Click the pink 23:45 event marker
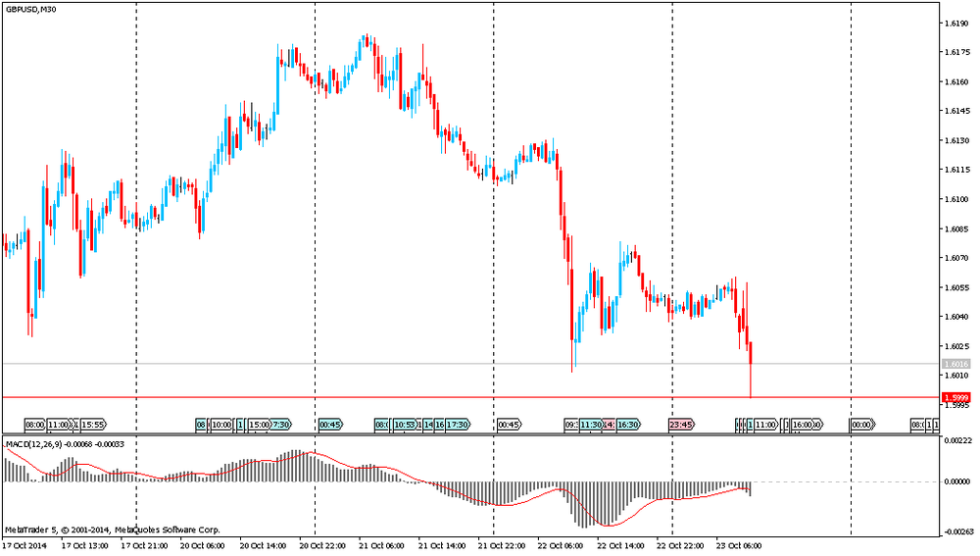This screenshot has width=980, height=556. pos(681,425)
